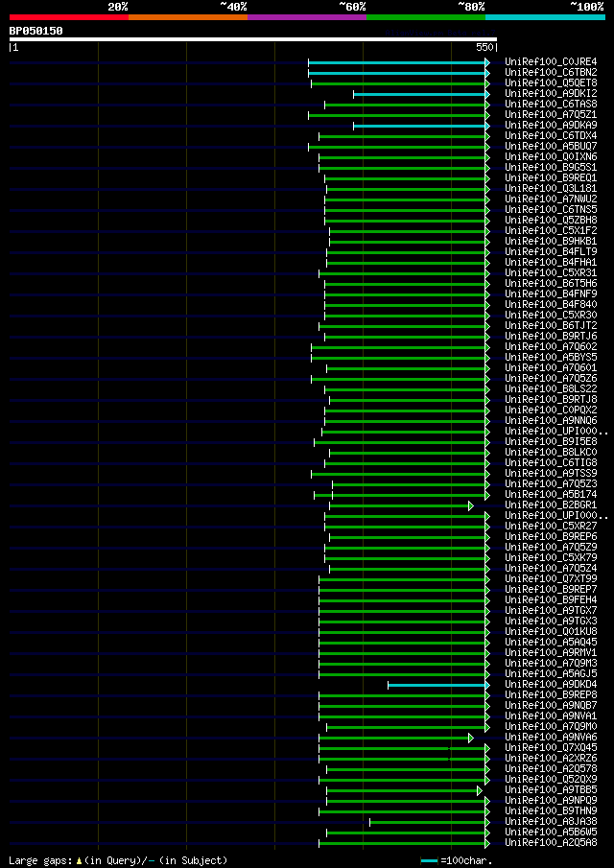Select the UniRef100_A9NQB7 label

coord(551,705)
